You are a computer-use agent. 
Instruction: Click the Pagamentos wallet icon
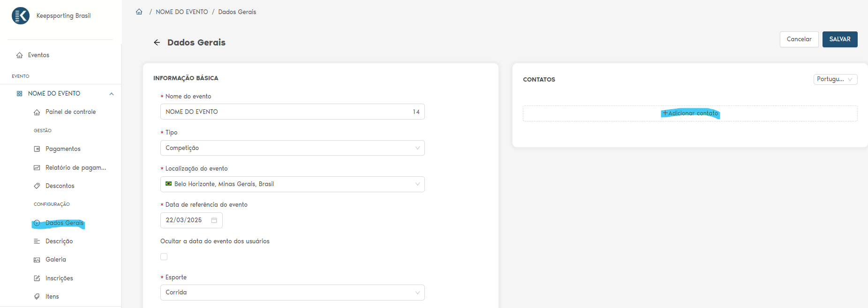pos(37,149)
